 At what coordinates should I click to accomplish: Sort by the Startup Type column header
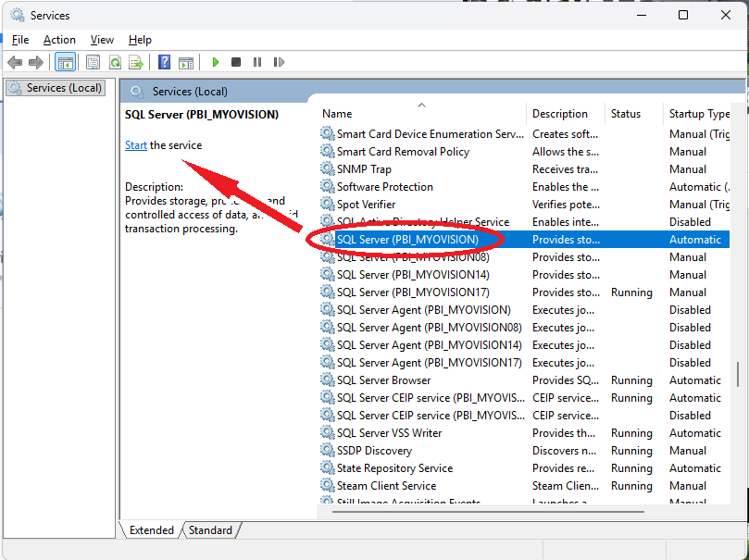point(697,114)
